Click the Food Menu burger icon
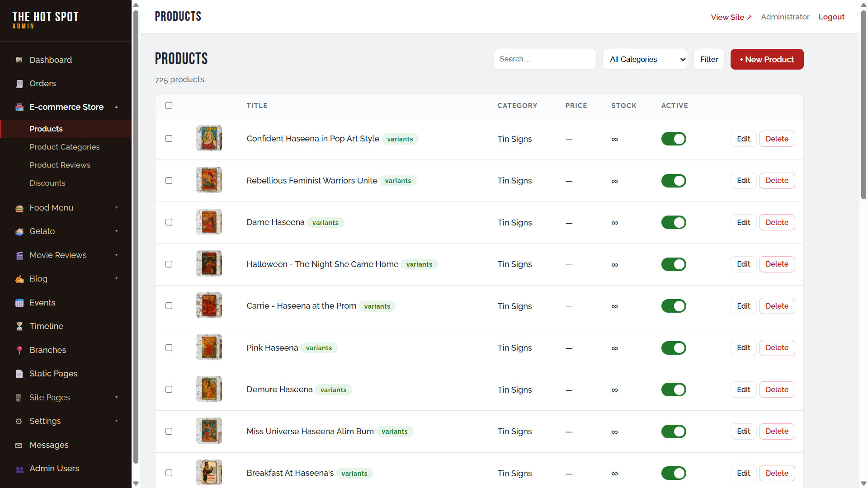Screen dimensions: 868x488 pos(19,208)
